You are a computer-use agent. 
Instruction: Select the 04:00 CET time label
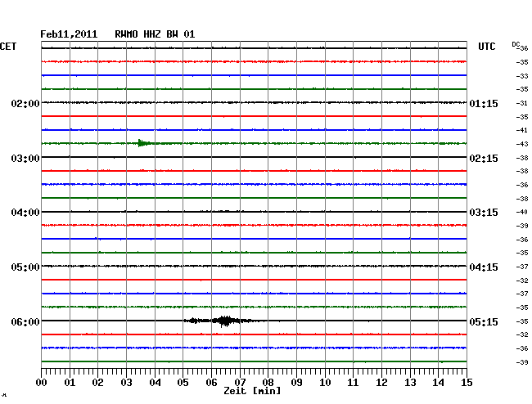[25, 213]
